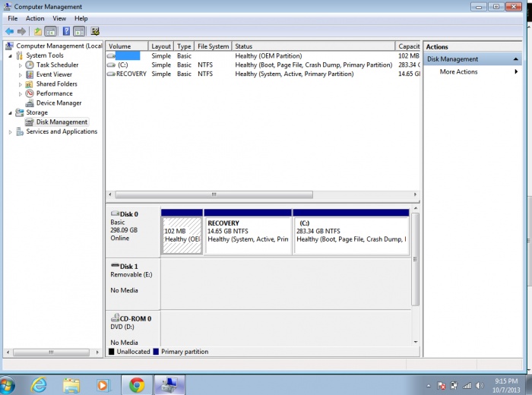532x395 pixels.
Task: Click the CD-ROM 0 drive icon
Action: tap(115, 318)
